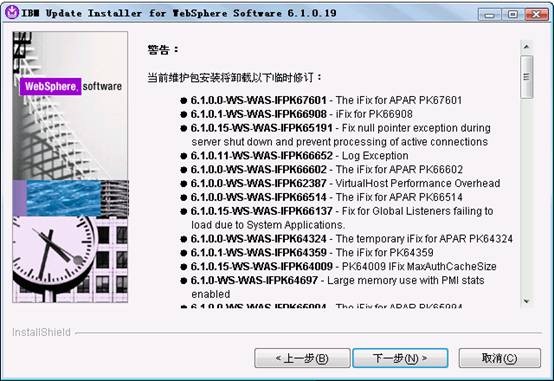Viewport: 554px width, 381px height.
Task: Click the Log Exception description text
Action: point(375,156)
